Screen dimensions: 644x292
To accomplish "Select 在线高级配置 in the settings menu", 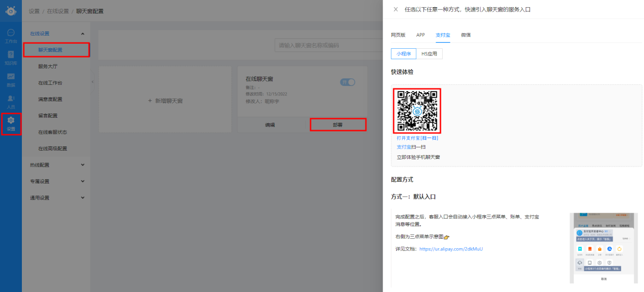I will pos(57,148).
